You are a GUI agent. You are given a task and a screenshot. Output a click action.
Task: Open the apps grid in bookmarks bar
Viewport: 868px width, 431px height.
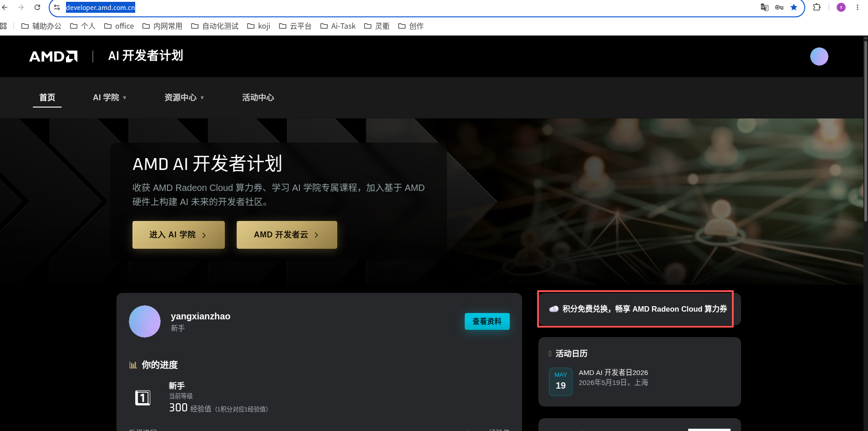4,26
